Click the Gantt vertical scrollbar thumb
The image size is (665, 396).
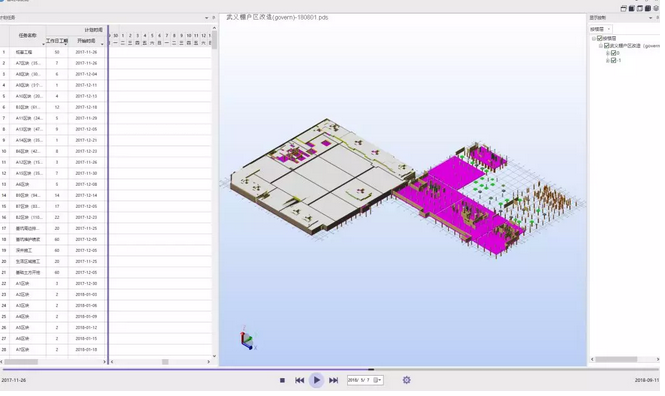(214, 40)
